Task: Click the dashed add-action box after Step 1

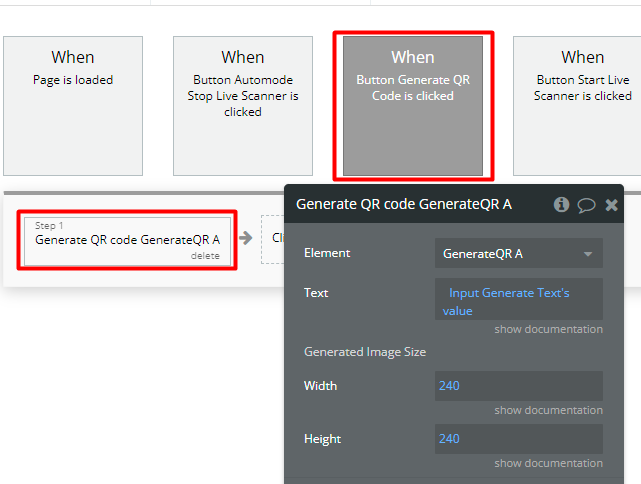Action: click(x=273, y=239)
